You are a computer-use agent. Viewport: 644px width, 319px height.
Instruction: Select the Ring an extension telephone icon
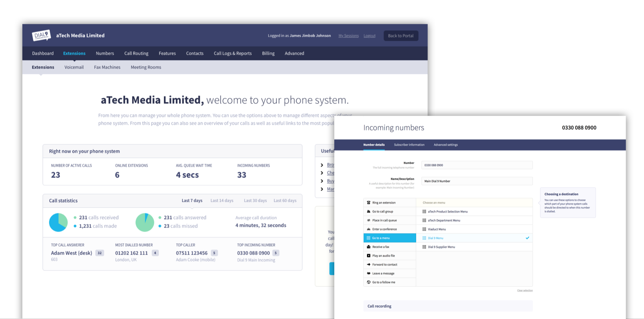(x=369, y=203)
